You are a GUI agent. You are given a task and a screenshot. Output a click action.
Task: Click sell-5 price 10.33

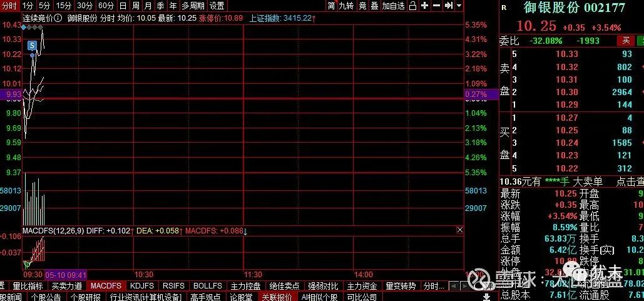[567, 54]
